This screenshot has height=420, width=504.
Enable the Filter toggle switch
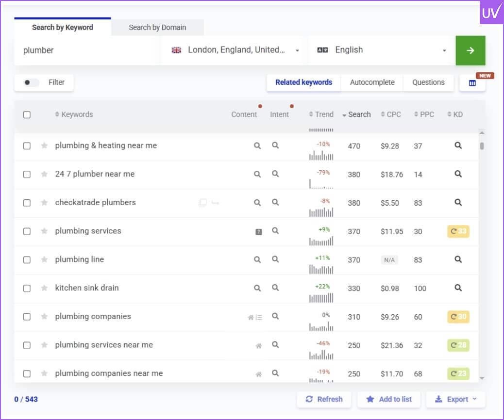pos(32,82)
